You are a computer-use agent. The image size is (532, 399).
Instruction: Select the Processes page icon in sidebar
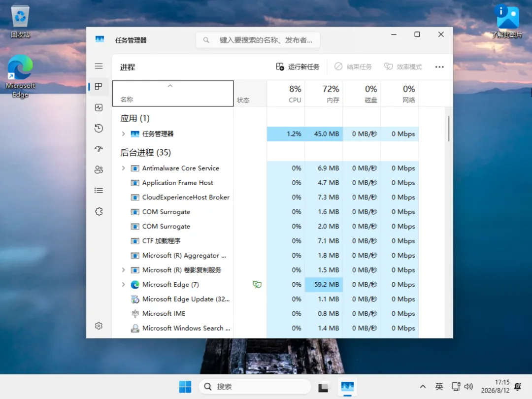pos(99,87)
